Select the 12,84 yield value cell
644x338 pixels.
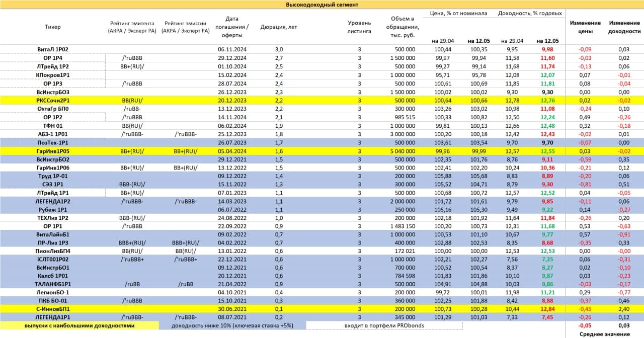[547, 309]
